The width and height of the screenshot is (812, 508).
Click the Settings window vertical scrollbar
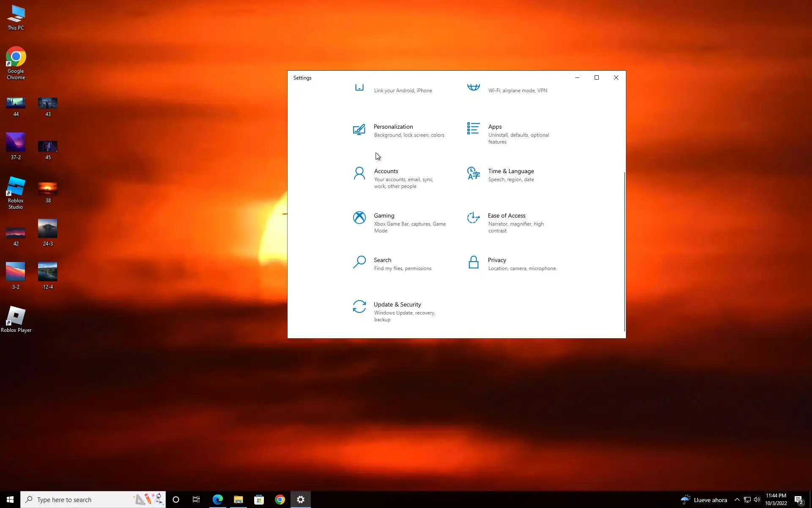click(x=624, y=251)
